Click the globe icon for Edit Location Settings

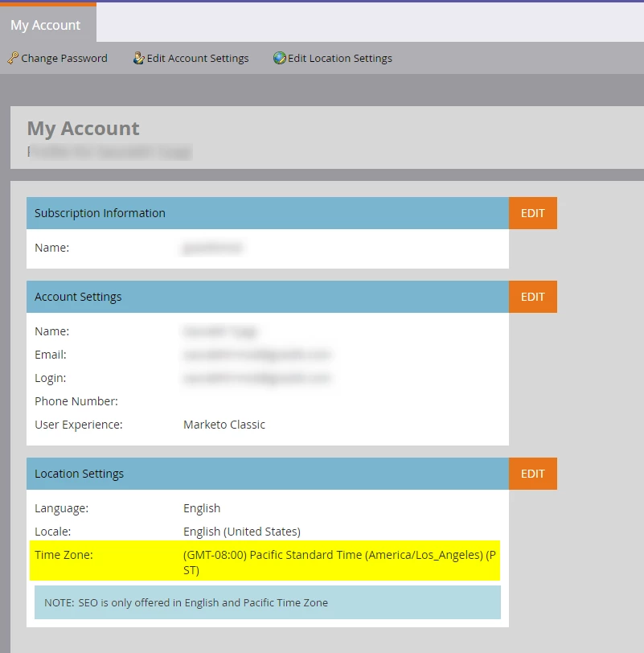tap(279, 58)
